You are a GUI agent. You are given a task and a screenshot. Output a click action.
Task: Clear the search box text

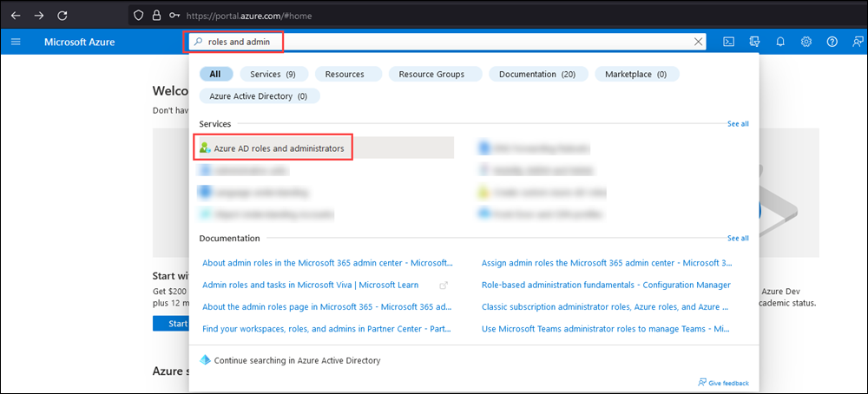[699, 42]
